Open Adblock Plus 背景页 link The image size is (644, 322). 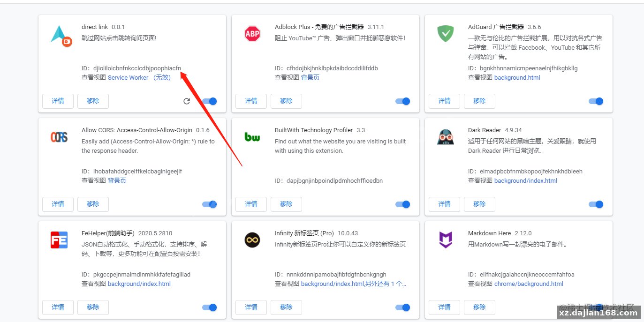pyautogui.click(x=310, y=78)
